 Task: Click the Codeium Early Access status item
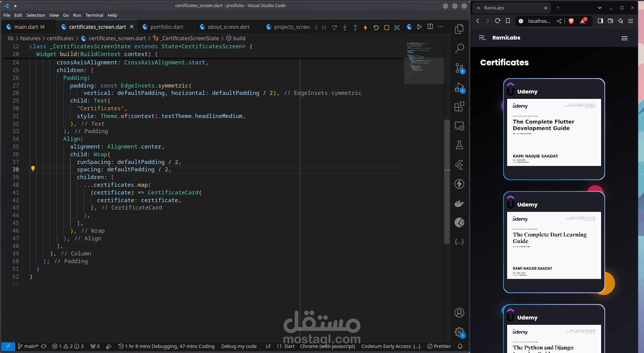point(391,346)
